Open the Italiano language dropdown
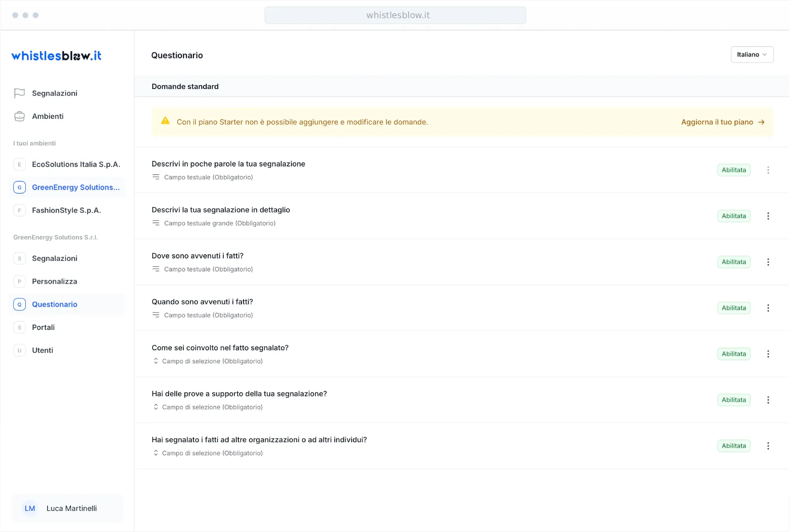 pyautogui.click(x=752, y=55)
